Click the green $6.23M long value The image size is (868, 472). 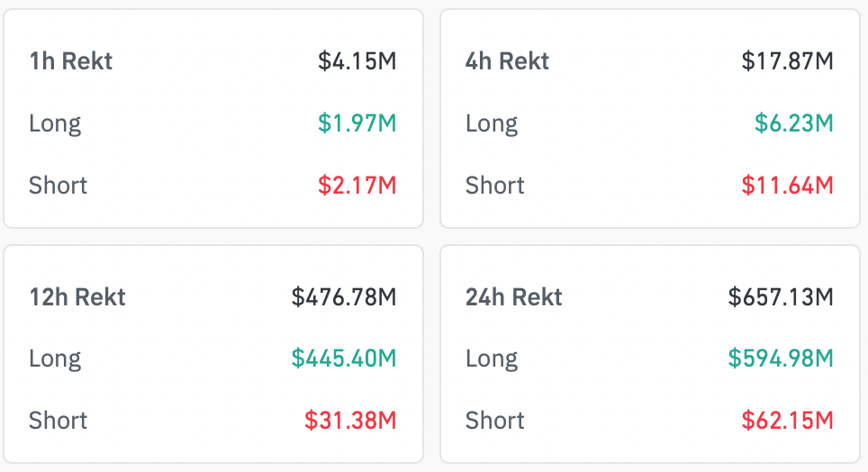pyautogui.click(x=794, y=123)
